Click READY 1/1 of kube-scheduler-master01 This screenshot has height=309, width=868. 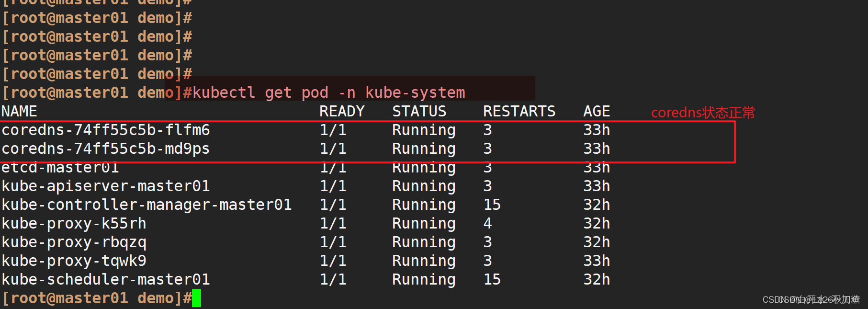coord(333,279)
